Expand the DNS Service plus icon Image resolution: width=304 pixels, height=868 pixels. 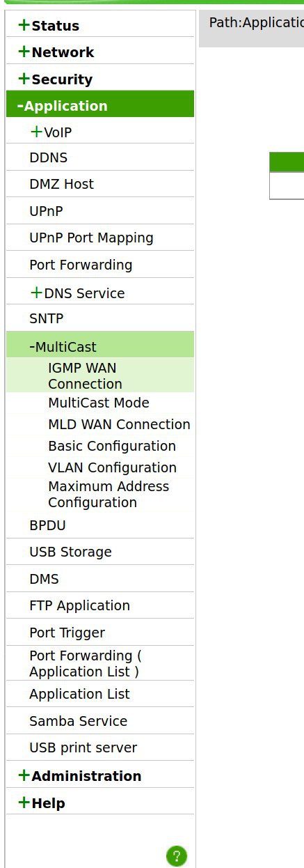pos(37,293)
